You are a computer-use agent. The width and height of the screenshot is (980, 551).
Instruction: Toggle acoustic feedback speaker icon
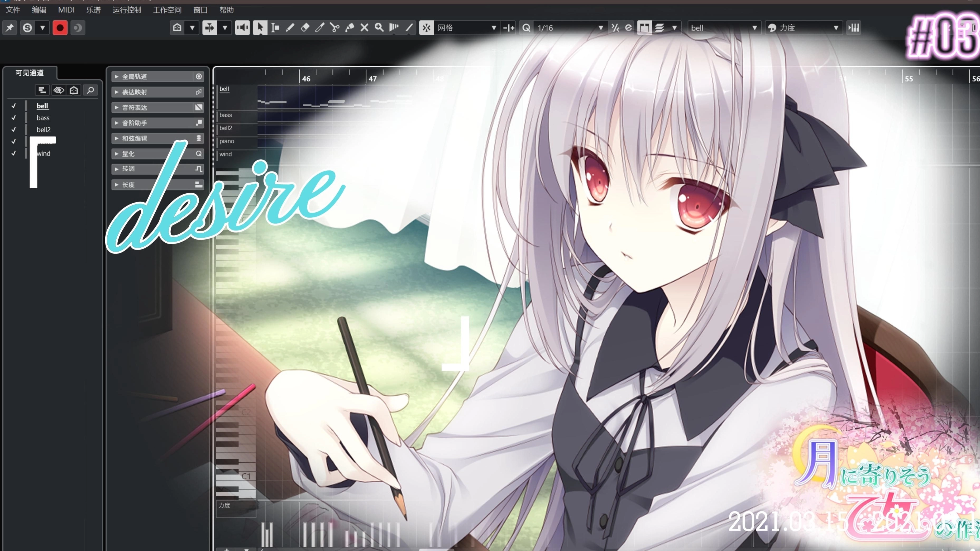tap(242, 28)
